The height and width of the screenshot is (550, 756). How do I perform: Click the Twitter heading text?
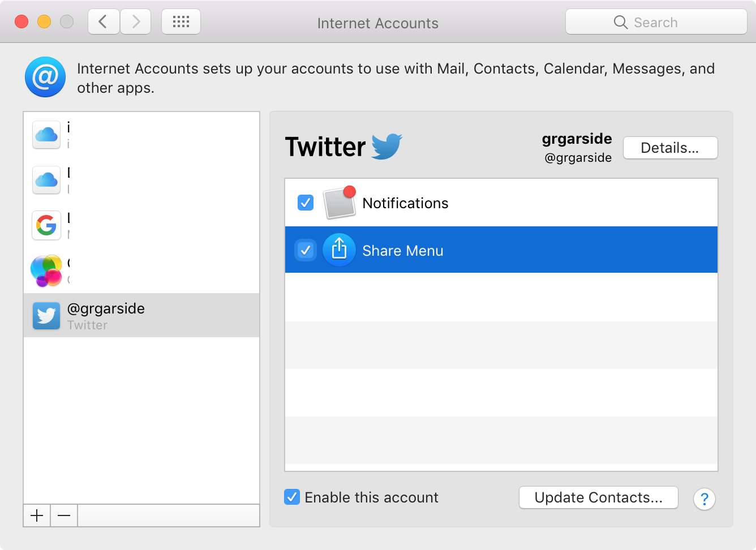[325, 147]
